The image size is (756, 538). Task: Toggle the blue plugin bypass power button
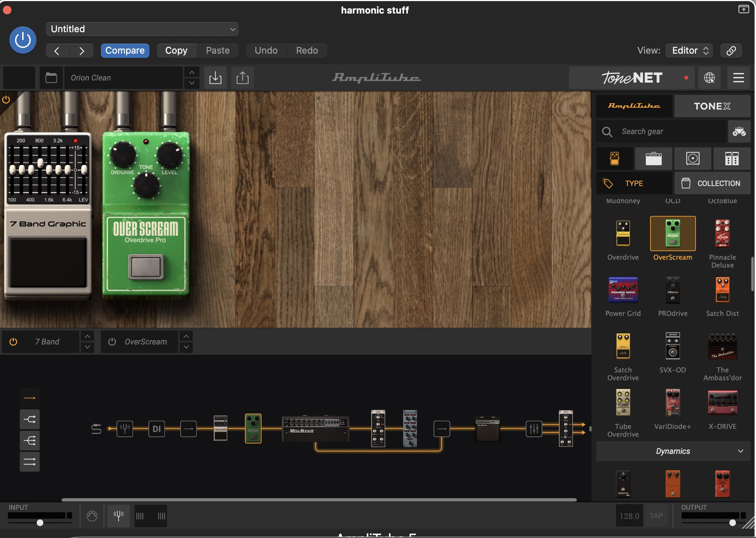23,40
